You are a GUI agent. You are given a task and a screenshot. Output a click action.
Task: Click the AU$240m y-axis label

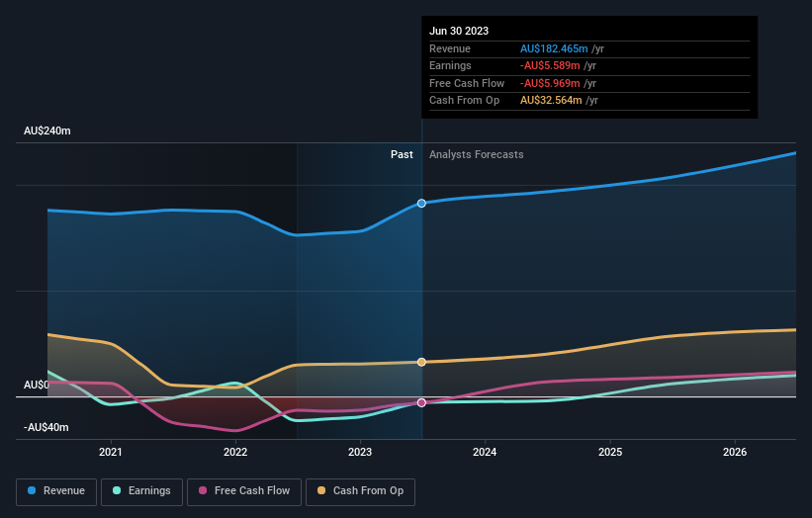tap(47, 130)
